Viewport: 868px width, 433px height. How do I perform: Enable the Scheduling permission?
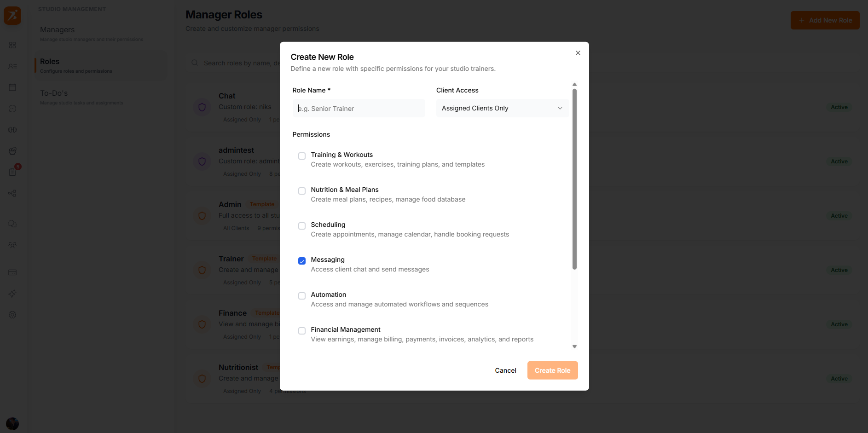pyautogui.click(x=301, y=226)
